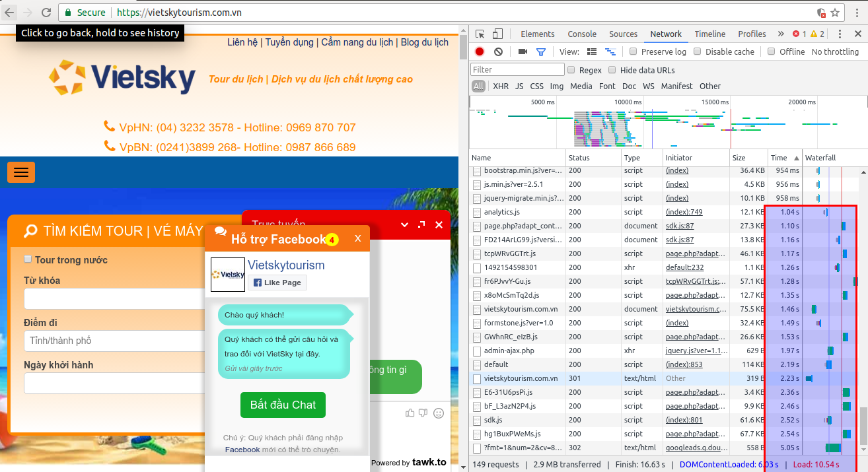Sort requests by Name column
Screen dimensions: 868x472
(518, 158)
